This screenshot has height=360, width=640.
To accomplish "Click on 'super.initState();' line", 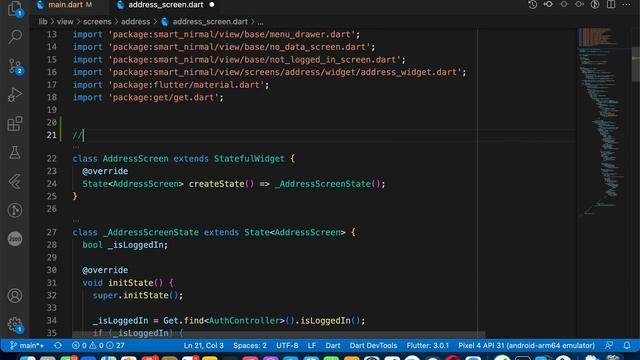I will point(138,295).
